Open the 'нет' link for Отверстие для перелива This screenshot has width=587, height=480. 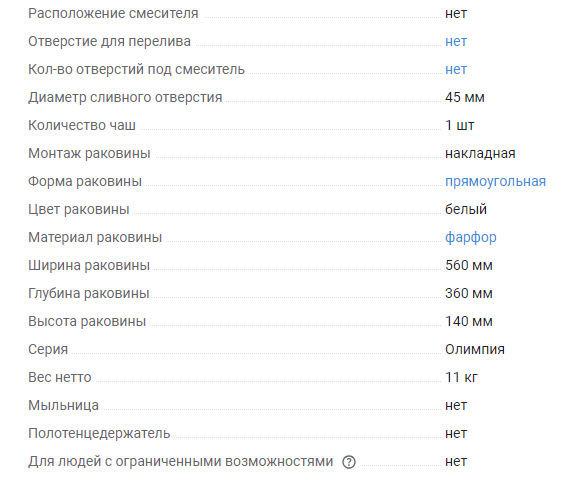pos(456,41)
